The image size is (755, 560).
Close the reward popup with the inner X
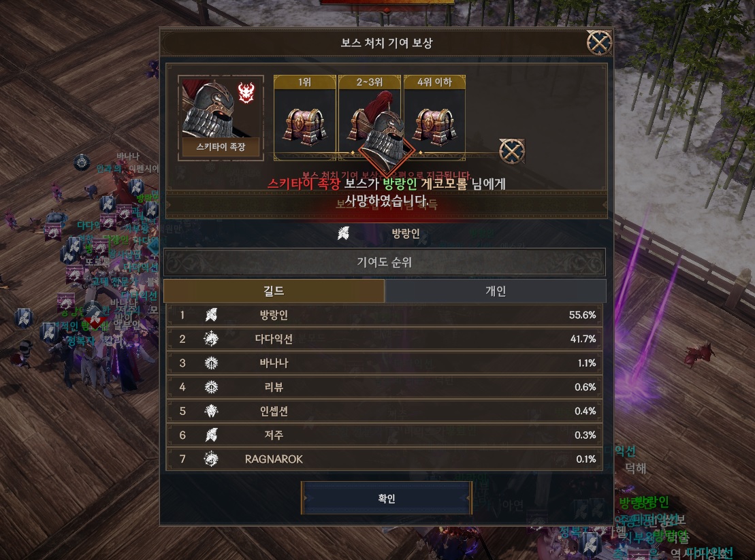click(511, 152)
